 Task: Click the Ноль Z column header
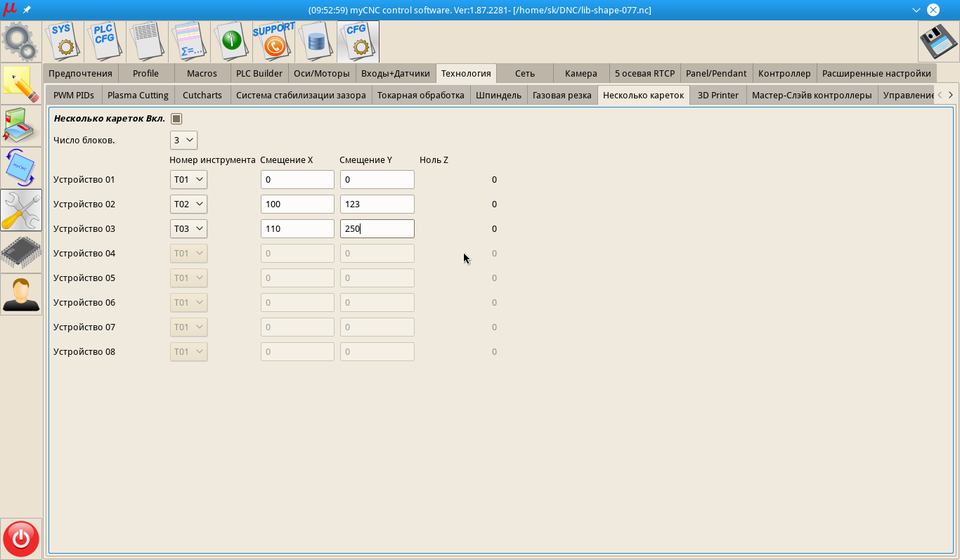coord(434,160)
